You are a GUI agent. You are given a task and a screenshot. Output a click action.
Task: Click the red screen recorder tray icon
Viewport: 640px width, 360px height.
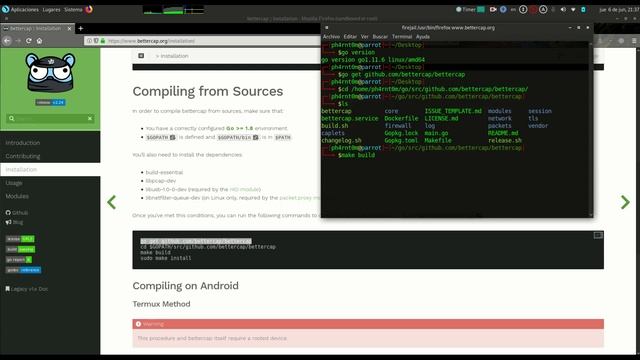click(x=493, y=9)
